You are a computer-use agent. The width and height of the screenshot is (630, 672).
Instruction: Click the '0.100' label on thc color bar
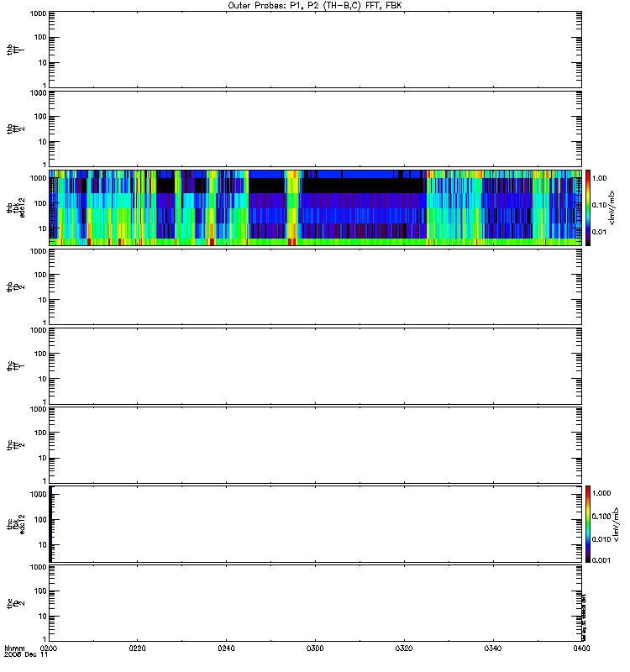click(601, 517)
